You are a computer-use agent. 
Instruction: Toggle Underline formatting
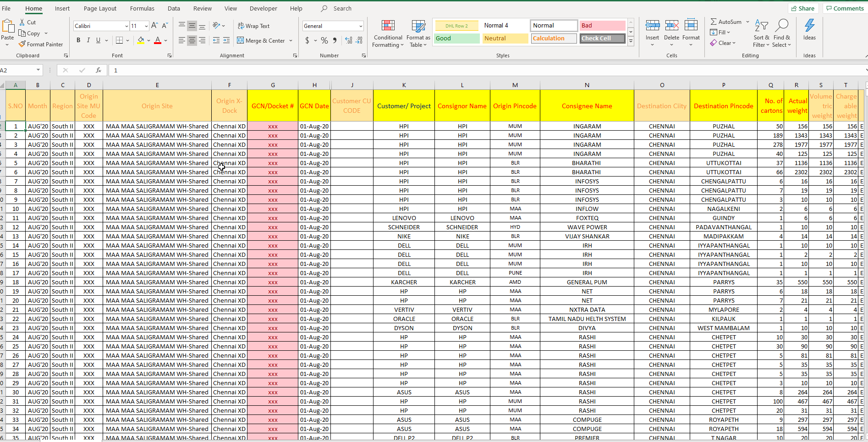point(98,40)
